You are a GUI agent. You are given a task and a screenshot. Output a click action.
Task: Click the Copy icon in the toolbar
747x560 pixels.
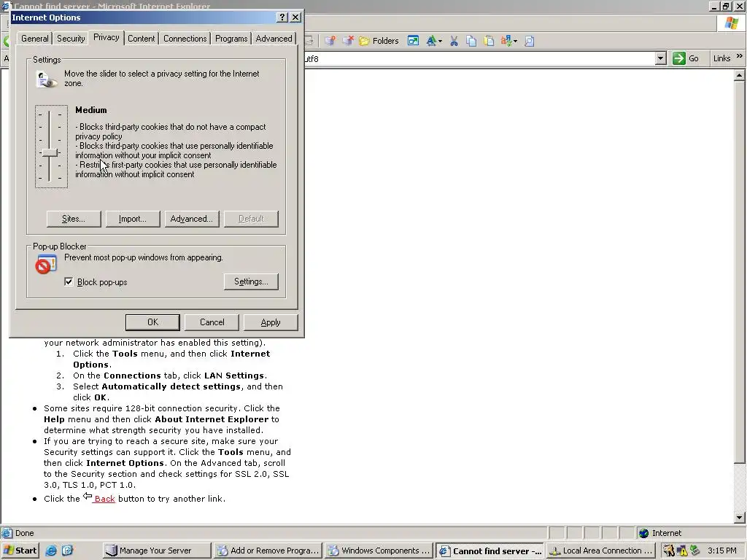coord(471,41)
